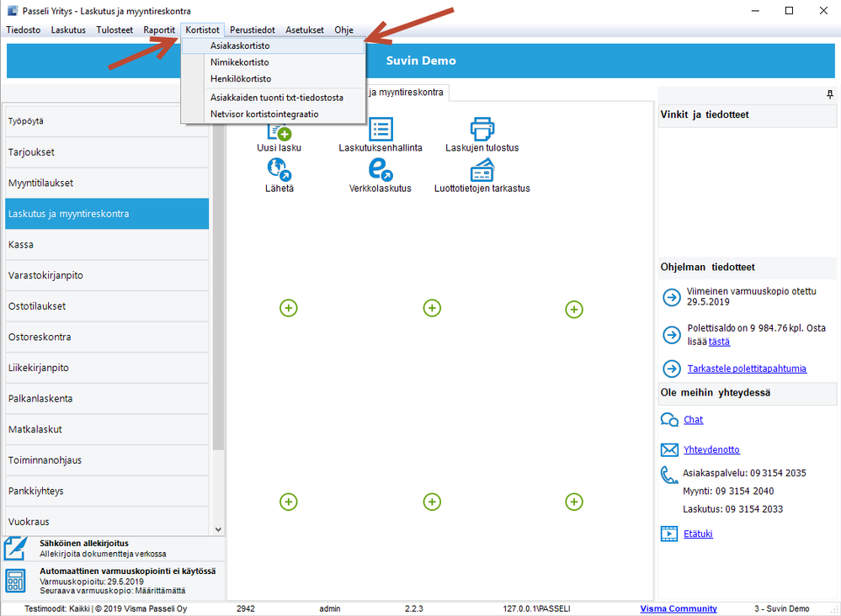Viewport: 841px width, 616px height.
Task: Open the Raportit menu
Action: (159, 30)
